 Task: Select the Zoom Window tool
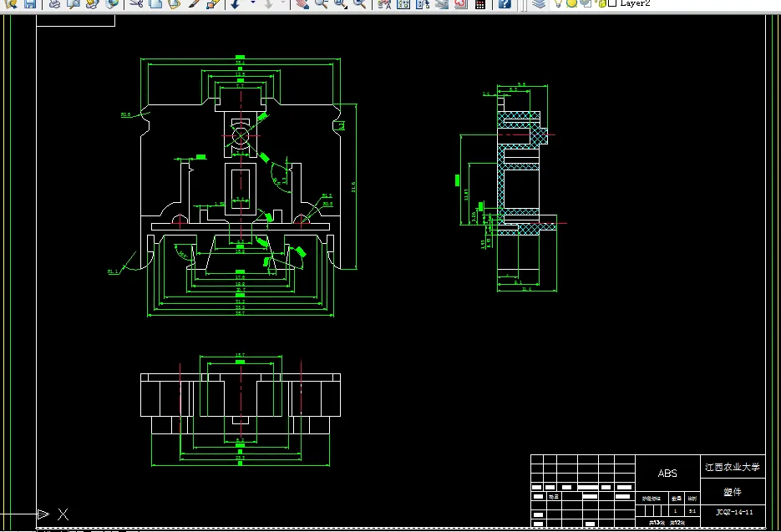point(341,3)
